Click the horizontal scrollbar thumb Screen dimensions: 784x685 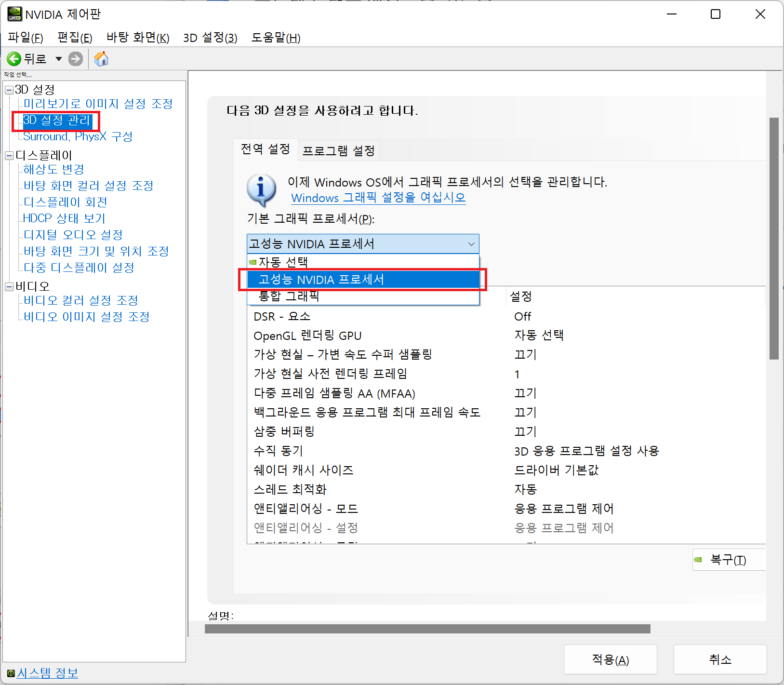(427, 629)
